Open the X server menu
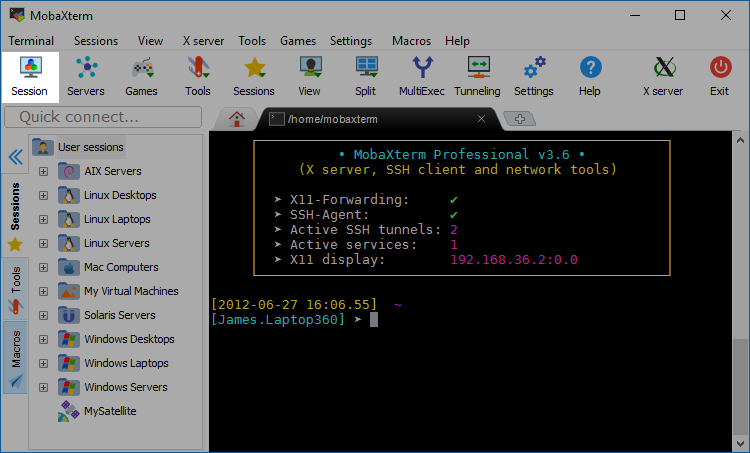The height and width of the screenshot is (453, 750). (203, 41)
